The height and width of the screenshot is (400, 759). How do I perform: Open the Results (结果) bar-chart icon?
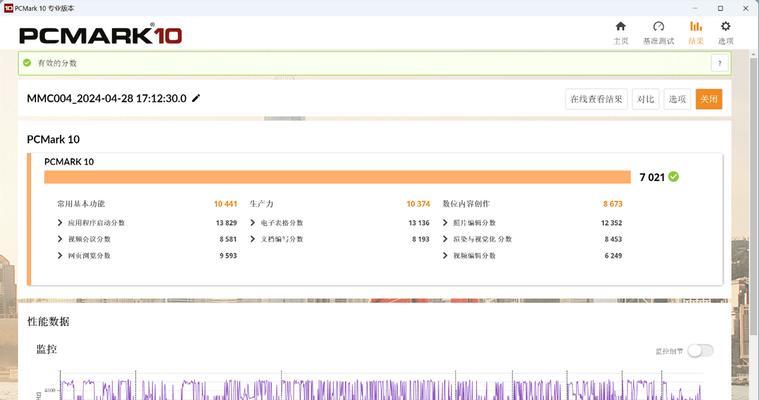click(x=696, y=26)
